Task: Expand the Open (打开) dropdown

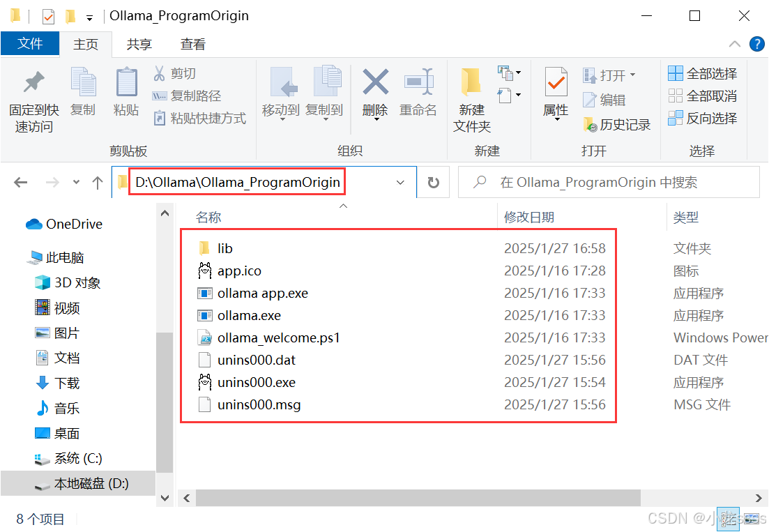Action: pyautogui.click(x=632, y=75)
